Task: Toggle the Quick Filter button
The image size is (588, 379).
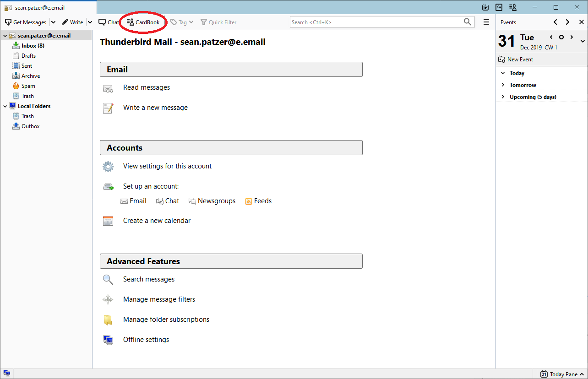Action: [x=218, y=22]
